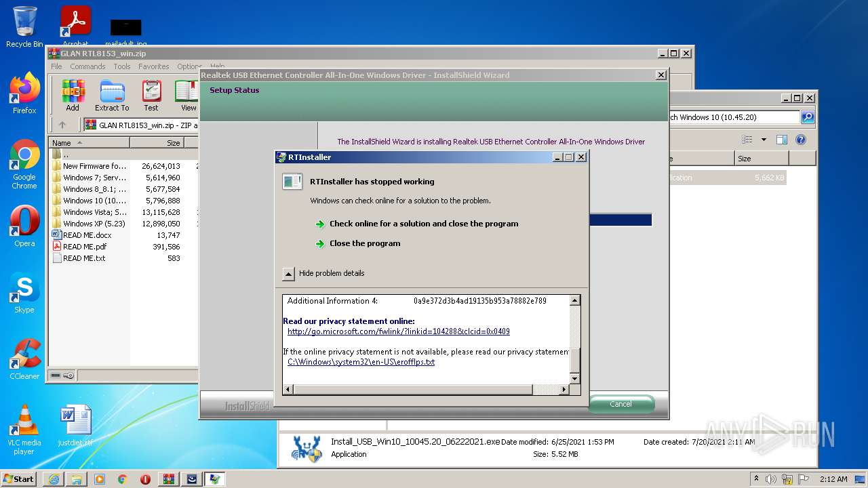This screenshot has height=488, width=868.
Task: Go up one level in WinRAR
Action: 62,125
